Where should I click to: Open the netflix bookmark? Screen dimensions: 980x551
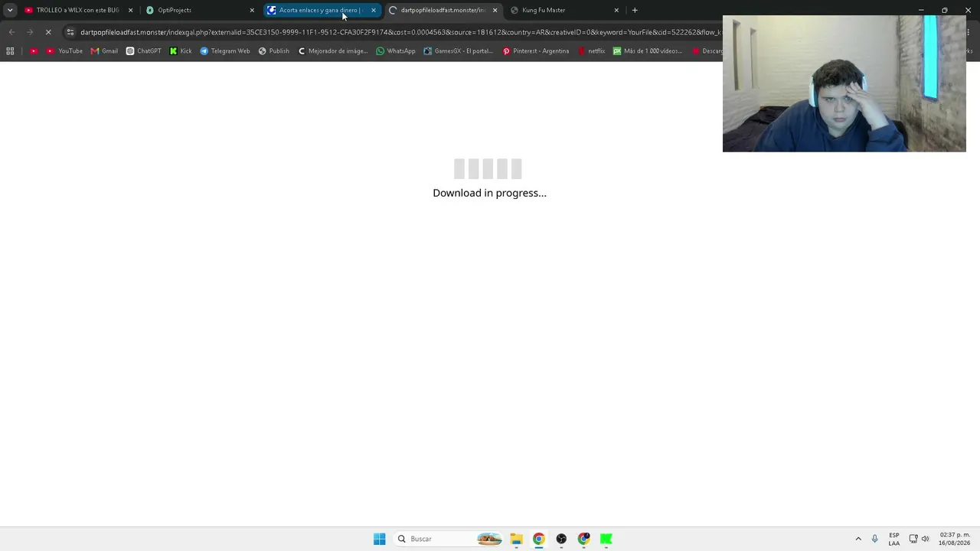tap(591, 51)
